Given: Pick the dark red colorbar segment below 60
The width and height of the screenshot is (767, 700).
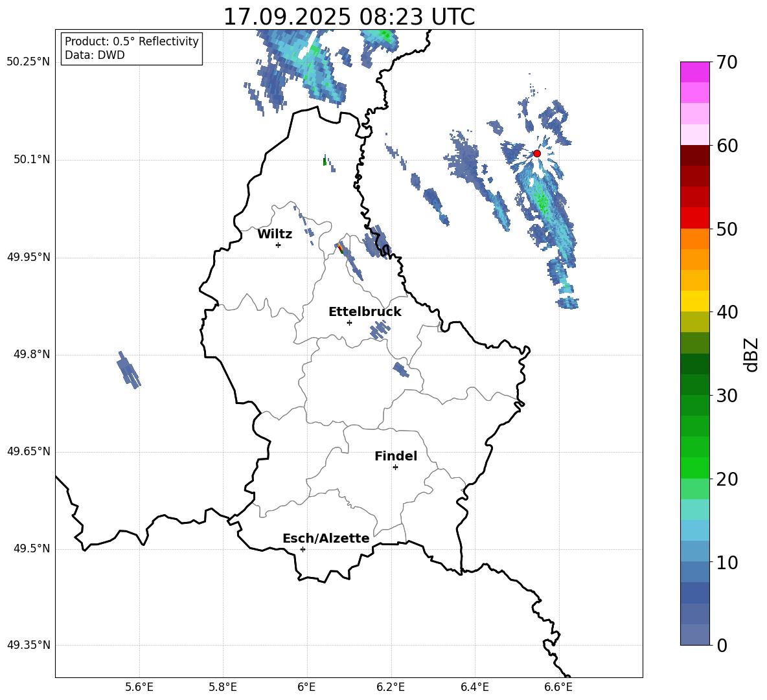Looking at the screenshot, I should point(695,155).
